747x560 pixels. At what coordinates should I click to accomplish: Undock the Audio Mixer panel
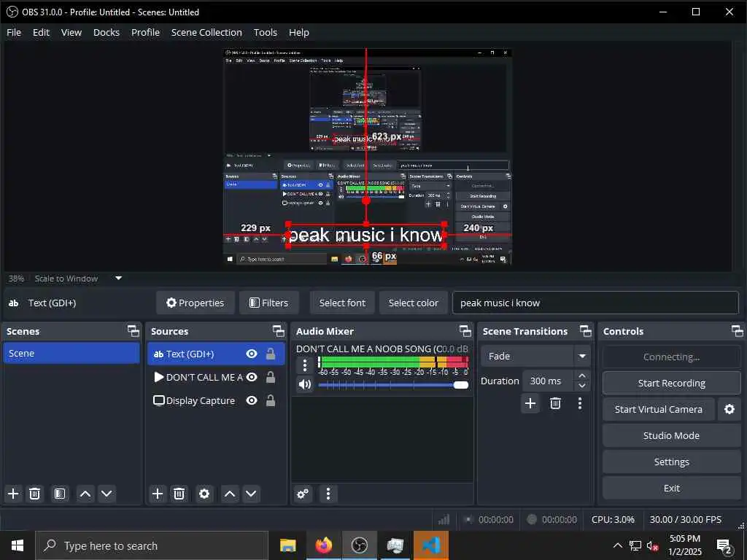click(x=465, y=331)
